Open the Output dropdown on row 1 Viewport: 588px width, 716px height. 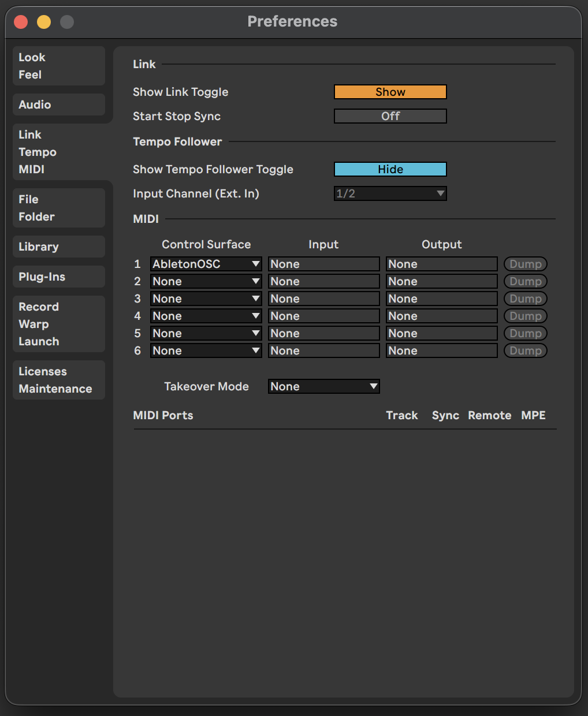[x=441, y=264]
